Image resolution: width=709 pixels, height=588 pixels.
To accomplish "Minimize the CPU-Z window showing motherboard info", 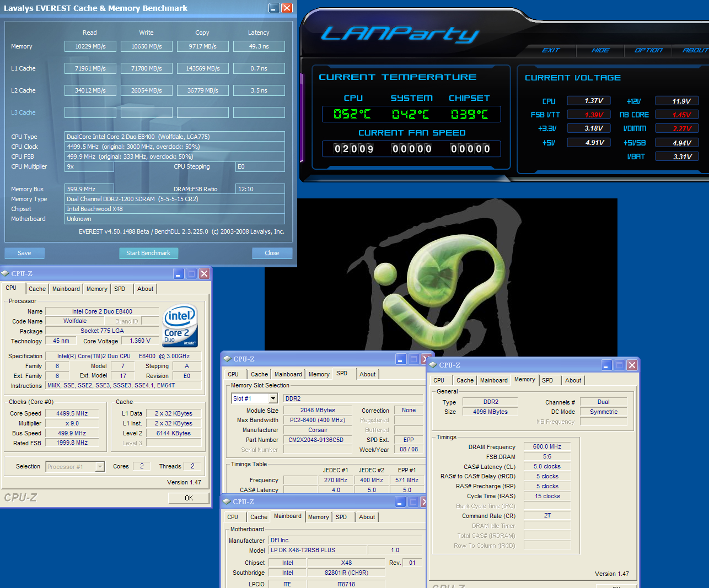I will pos(400,501).
